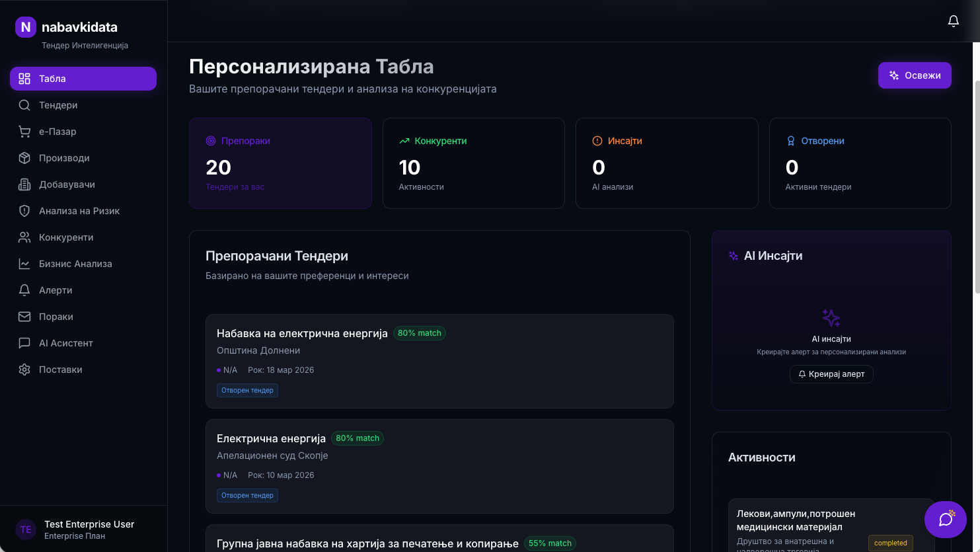Click the Алерти bell icon in sidebar
This screenshot has width=980, height=552.
24,290
